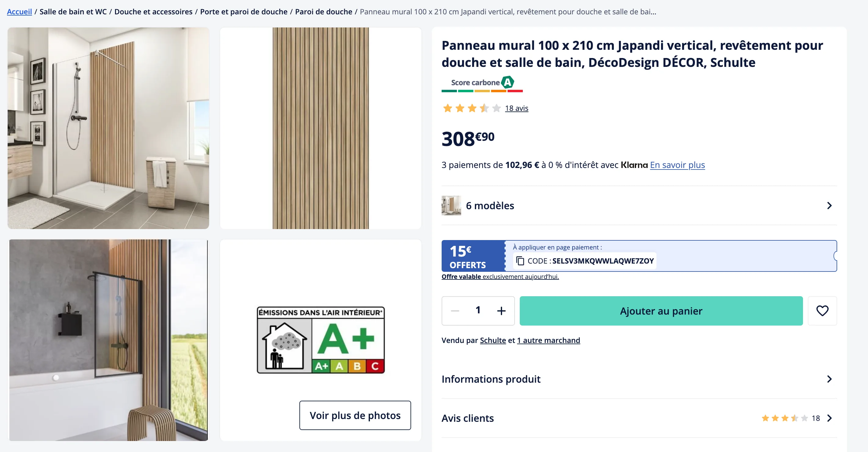The height and width of the screenshot is (452, 868).
Task: Click Voir plus de photos button
Action: coord(355,415)
